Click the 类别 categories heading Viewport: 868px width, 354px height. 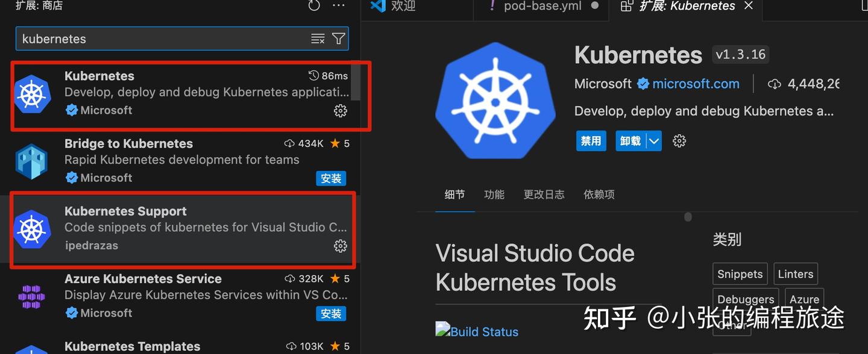pyautogui.click(x=727, y=239)
